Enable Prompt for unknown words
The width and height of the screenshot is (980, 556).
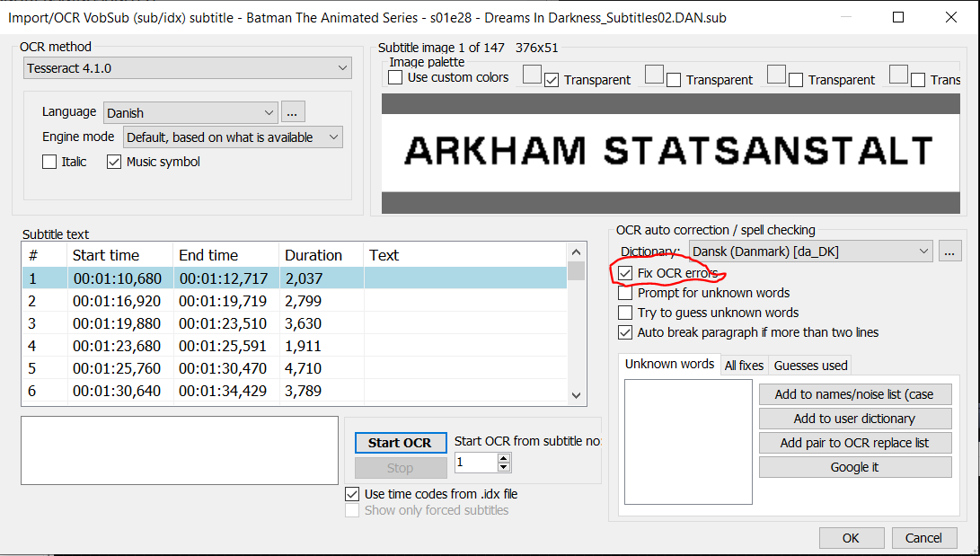[625, 293]
